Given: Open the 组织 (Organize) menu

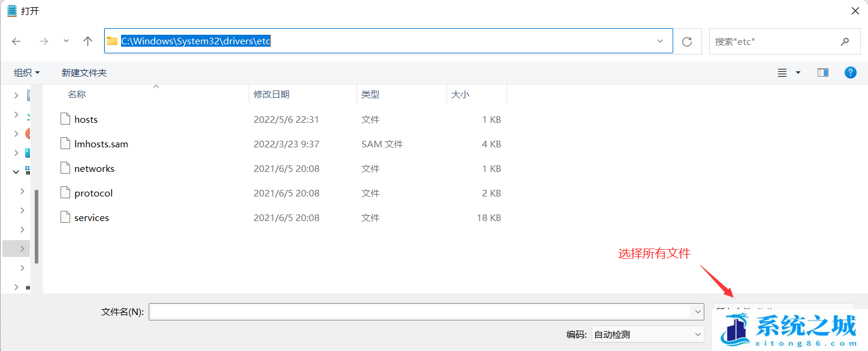Looking at the screenshot, I should click(x=27, y=72).
